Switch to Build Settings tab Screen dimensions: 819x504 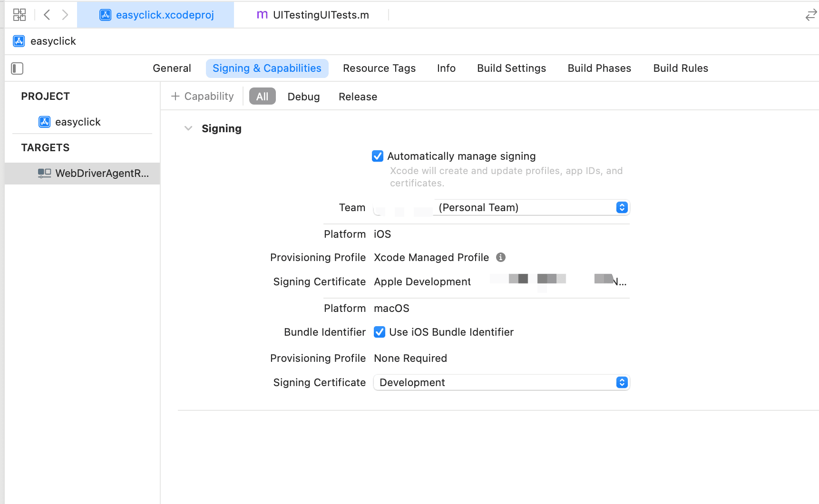[511, 68]
